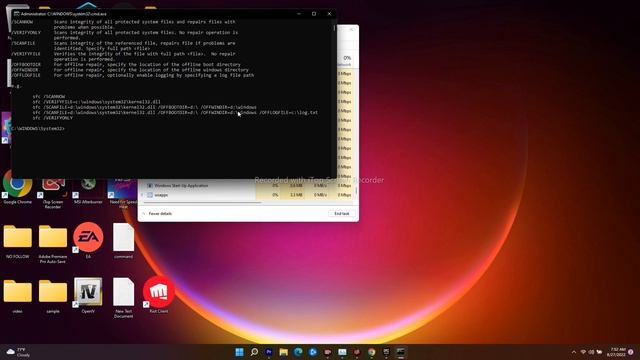Click the Task Manager horizontal scrollbar
640x360 pixels.
pos(201,202)
